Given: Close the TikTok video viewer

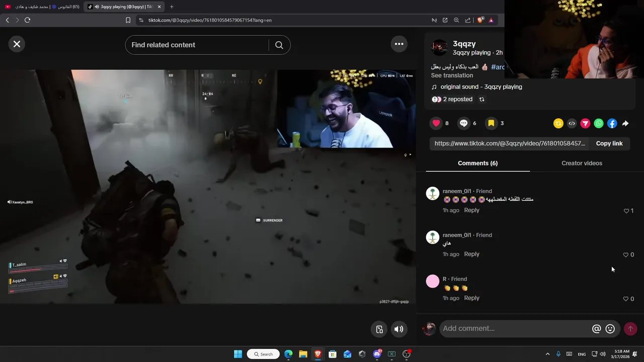Looking at the screenshot, I should [17, 44].
